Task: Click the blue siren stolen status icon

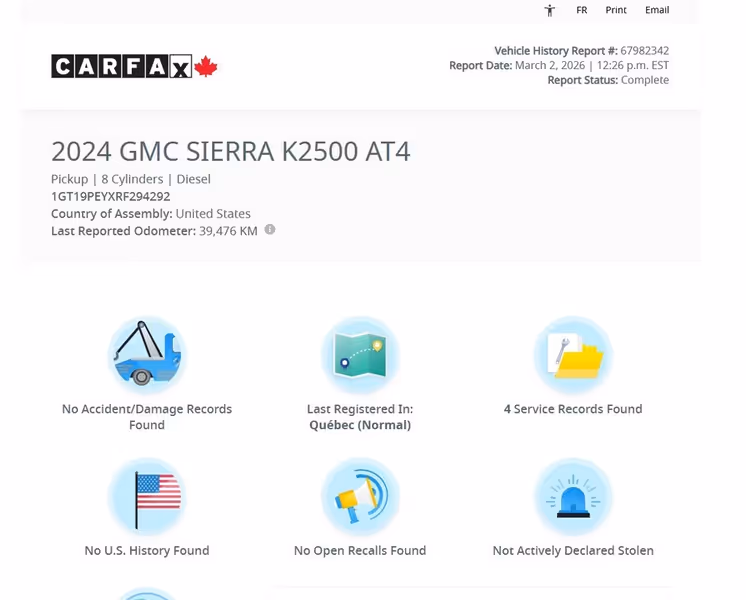Action: pos(573,497)
